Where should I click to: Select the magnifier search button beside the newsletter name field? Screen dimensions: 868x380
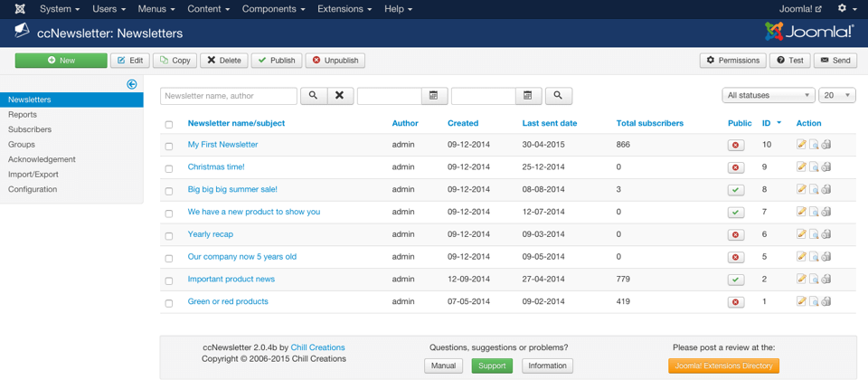(x=314, y=96)
